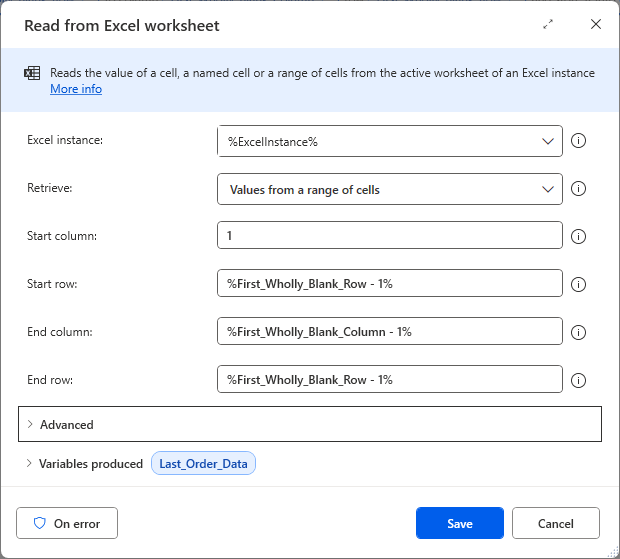Click the shield icon on the On error button
Viewport: 620px width, 559px height.
point(40,523)
